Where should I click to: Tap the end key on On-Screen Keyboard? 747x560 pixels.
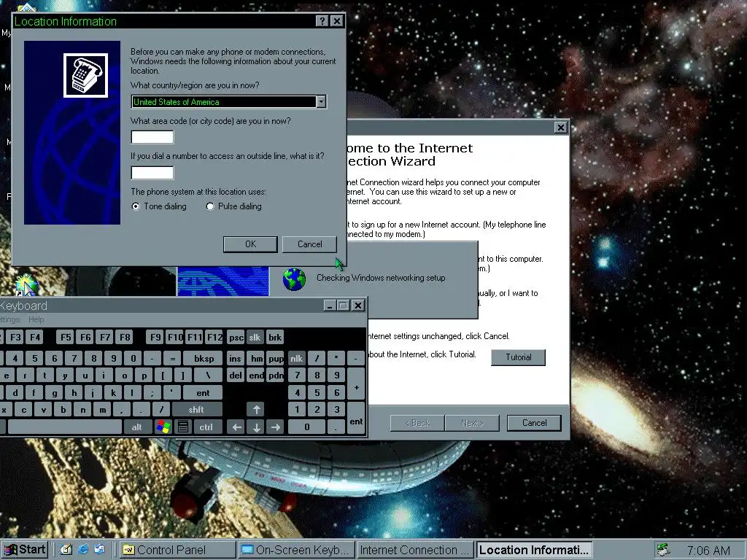tap(256, 376)
